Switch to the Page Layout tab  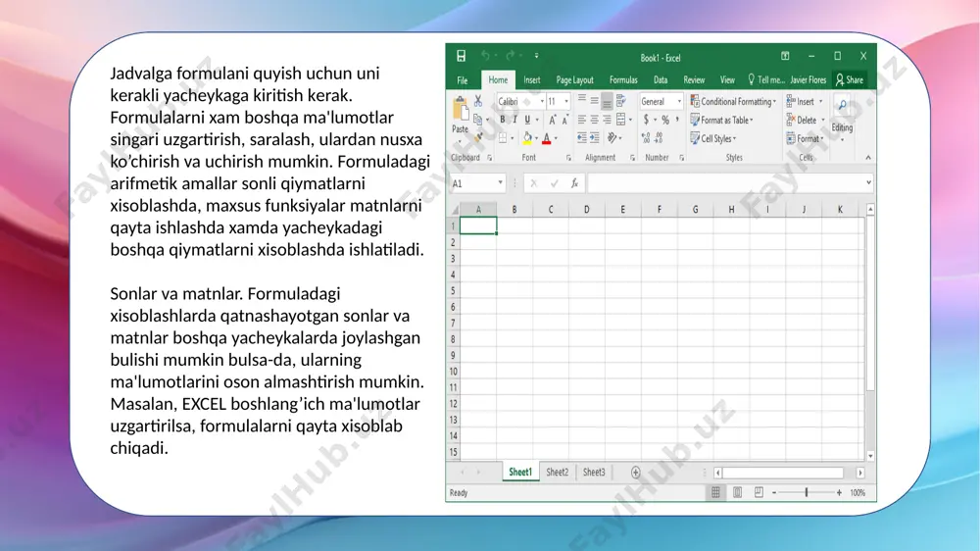click(x=575, y=80)
